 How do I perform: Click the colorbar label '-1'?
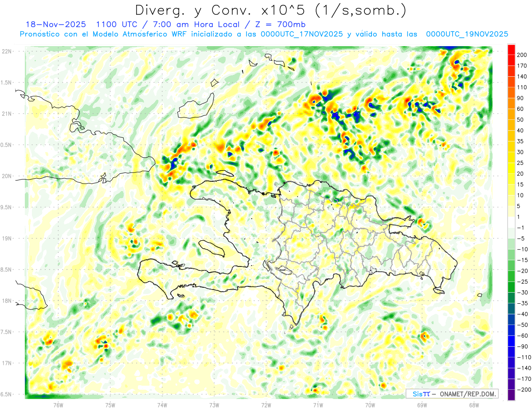520,227
